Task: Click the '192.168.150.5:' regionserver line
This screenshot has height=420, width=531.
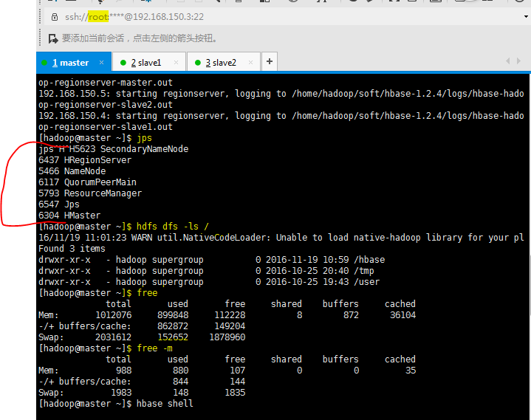Action: [x=281, y=94]
